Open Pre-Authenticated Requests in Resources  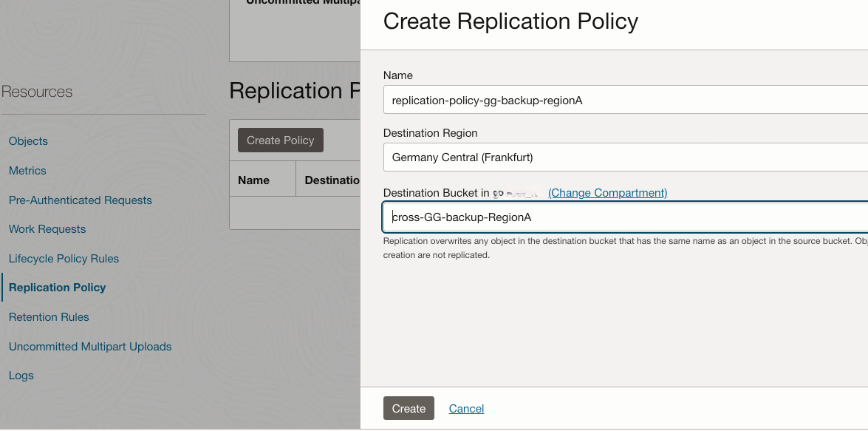coord(81,200)
